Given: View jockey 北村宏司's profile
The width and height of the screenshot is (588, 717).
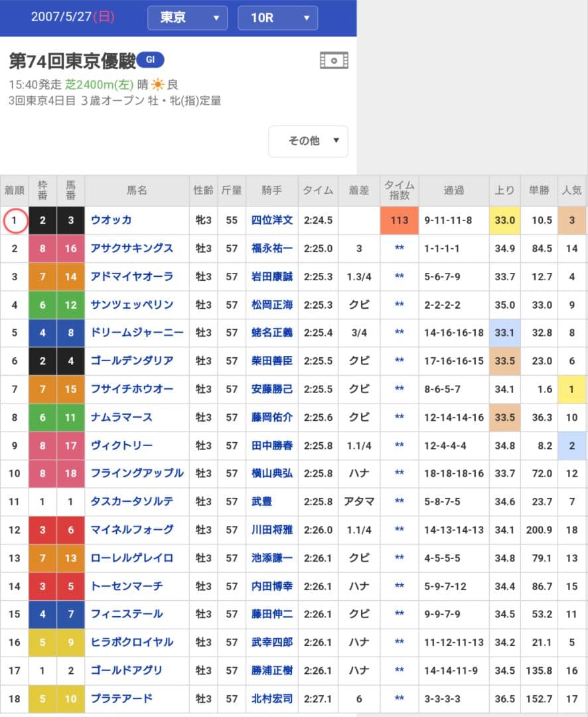Looking at the screenshot, I should coord(271,699).
